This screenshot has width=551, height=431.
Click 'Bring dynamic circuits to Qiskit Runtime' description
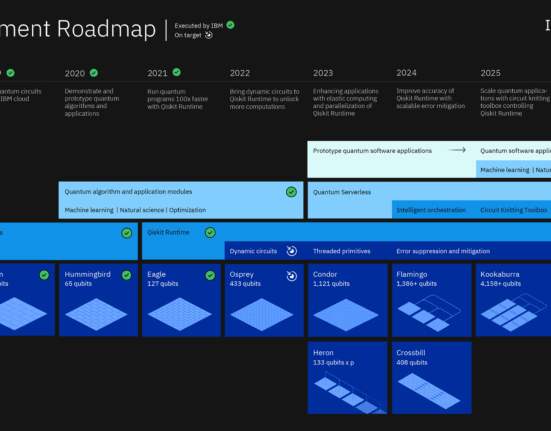tap(265, 99)
